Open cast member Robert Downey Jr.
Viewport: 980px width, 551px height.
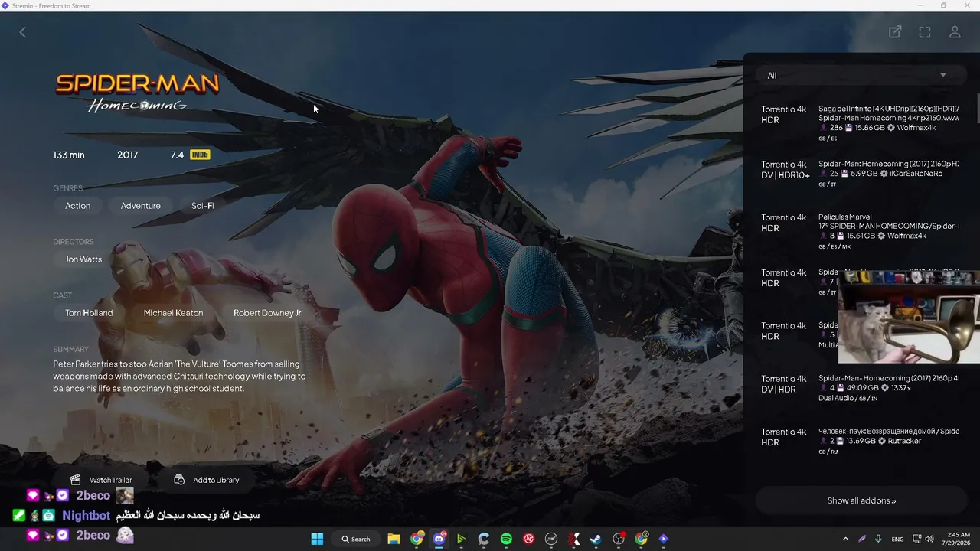click(268, 313)
